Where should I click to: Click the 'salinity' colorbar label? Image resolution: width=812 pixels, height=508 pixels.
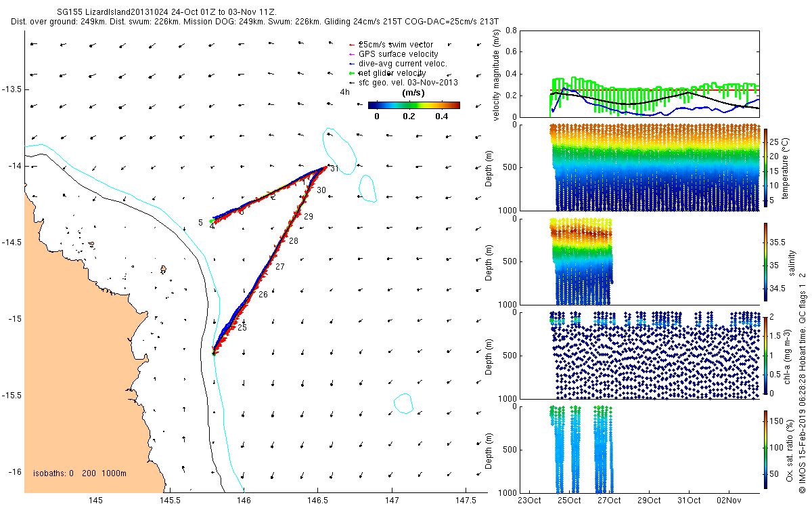(x=793, y=262)
